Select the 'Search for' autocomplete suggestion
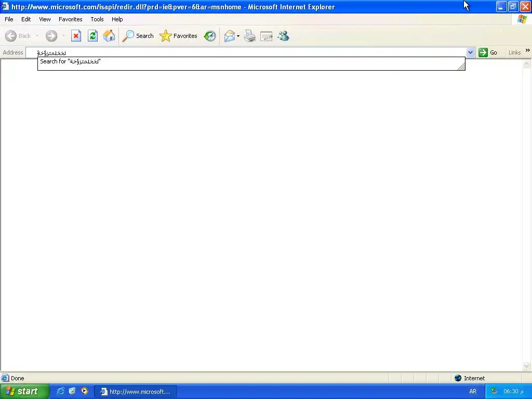 pos(251,61)
